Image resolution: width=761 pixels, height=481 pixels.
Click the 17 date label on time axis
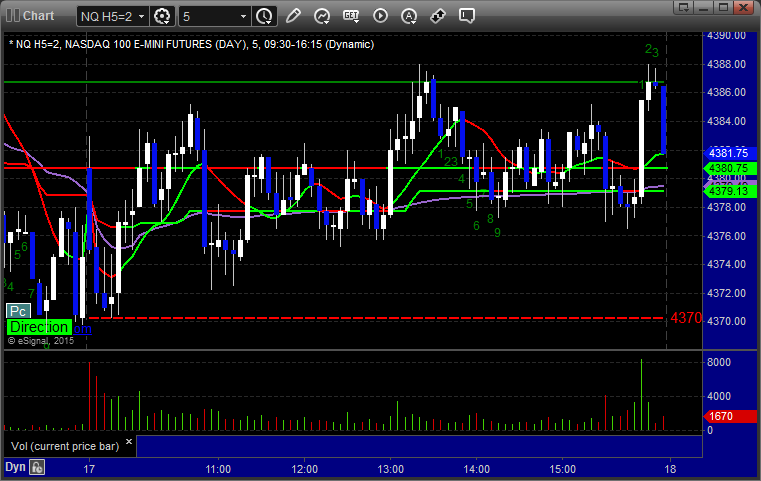pos(89,469)
